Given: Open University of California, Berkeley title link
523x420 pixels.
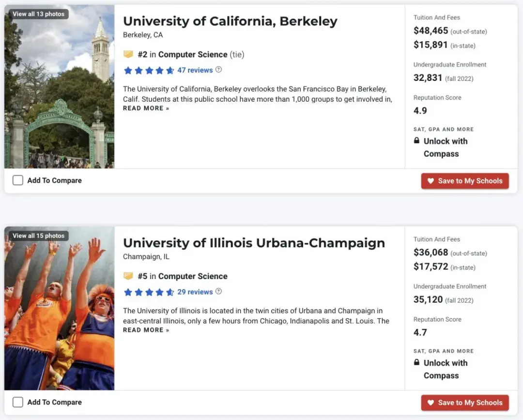Looking at the screenshot, I should coord(230,21).
